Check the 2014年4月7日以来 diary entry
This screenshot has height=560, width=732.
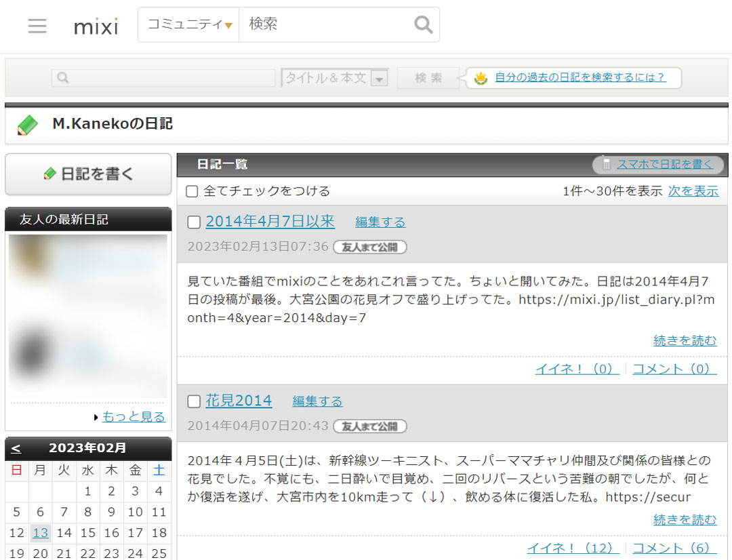coord(194,222)
